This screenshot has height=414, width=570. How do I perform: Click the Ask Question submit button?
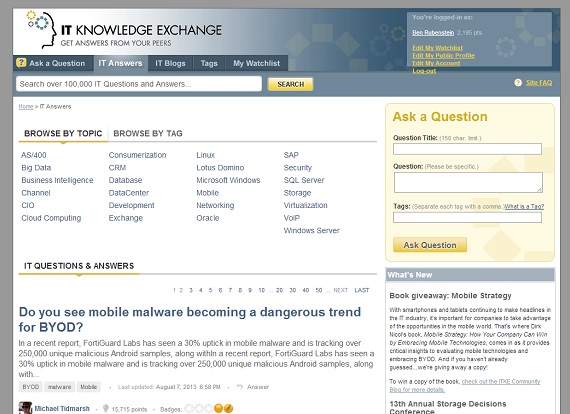pos(430,245)
